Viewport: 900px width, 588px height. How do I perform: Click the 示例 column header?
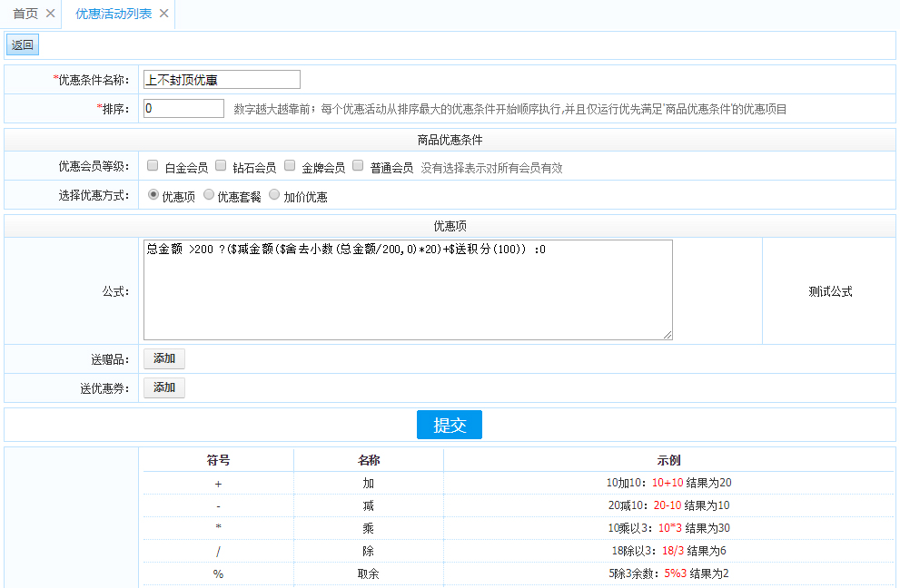[x=668, y=461]
